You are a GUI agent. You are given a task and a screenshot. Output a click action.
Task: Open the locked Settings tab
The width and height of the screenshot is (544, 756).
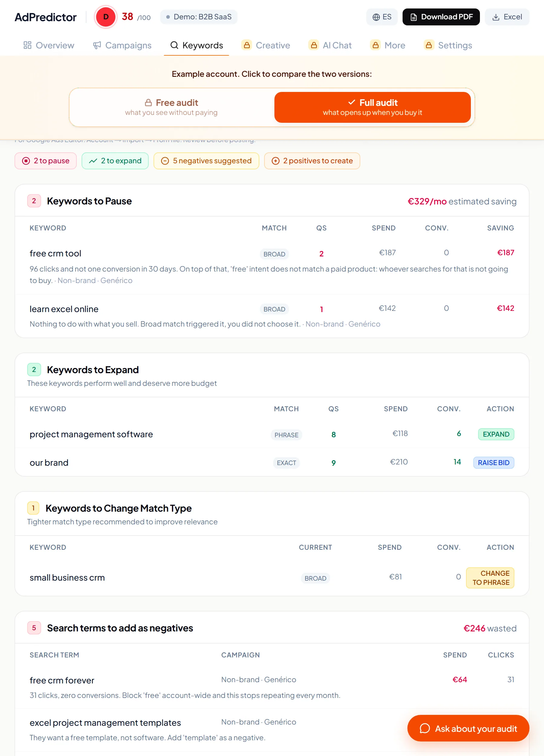tap(448, 45)
